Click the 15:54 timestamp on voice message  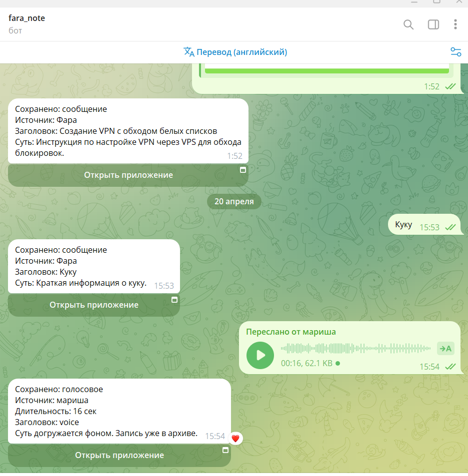pyautogui.click(x=429, y=367)
